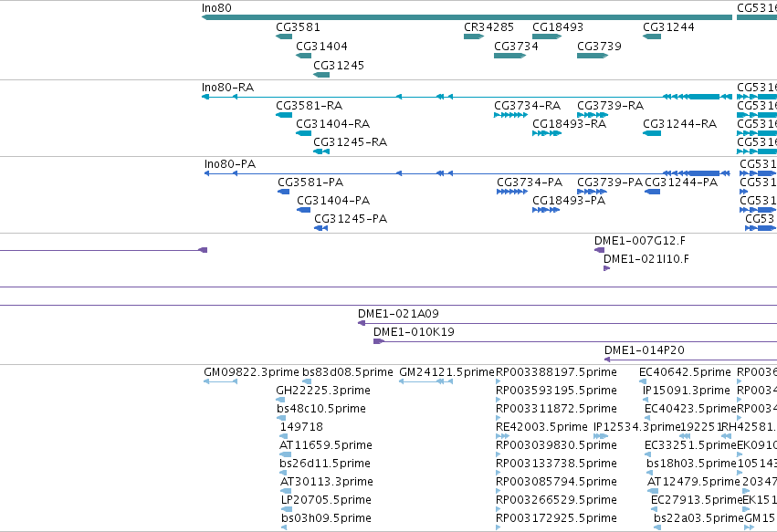This screenshot has height=532, width=777.
Task: Click the RP003311872.5prime EST
Action: coord(499,418)
